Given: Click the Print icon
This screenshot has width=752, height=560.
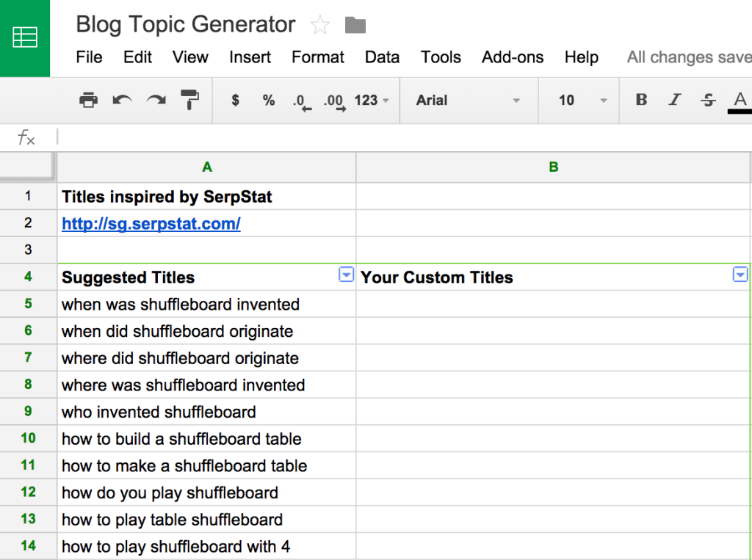Looking at the screenshot, I should (88, 101).
